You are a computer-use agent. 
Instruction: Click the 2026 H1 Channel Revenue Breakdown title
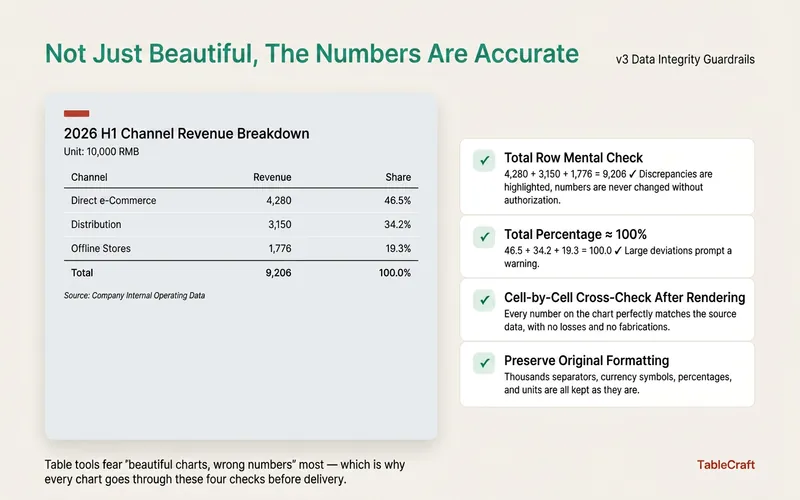186,134
